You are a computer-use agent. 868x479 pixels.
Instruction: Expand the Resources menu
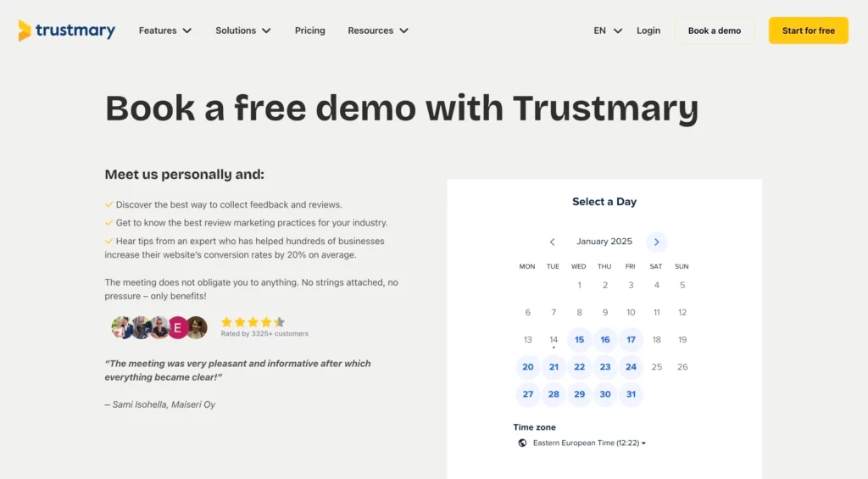click(x=378, y=31)
